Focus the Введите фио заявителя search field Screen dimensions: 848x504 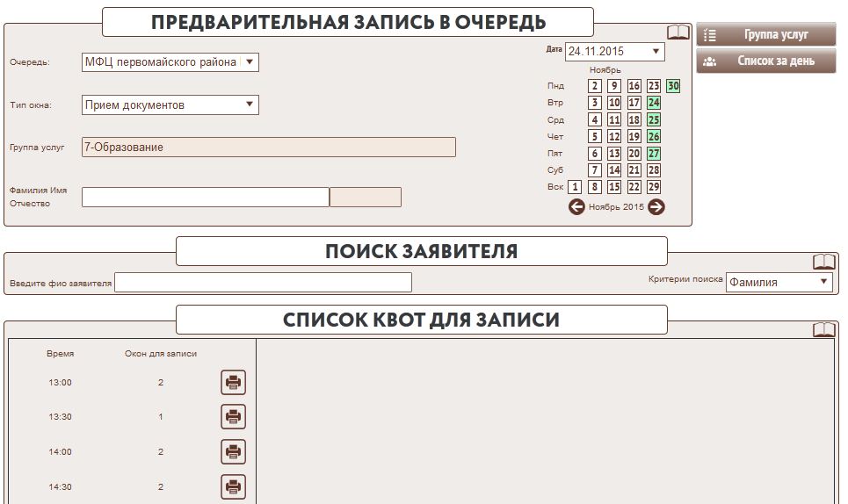[x=263, y=283]
